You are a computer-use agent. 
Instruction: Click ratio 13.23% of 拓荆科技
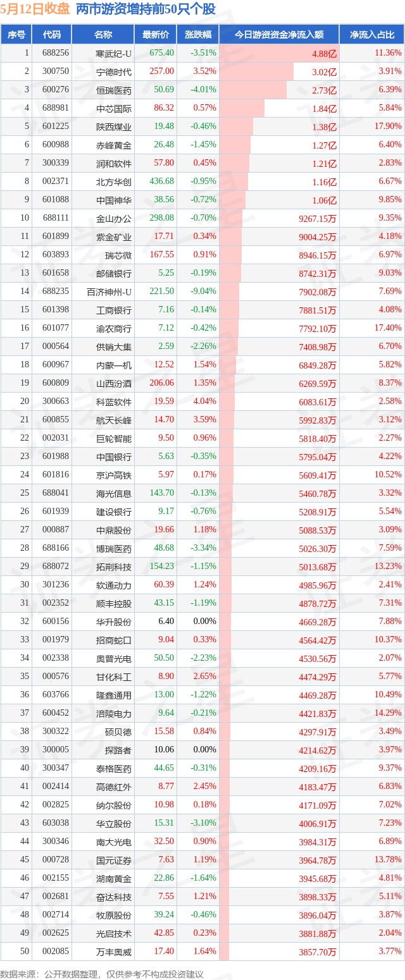(x=388, y=567)
